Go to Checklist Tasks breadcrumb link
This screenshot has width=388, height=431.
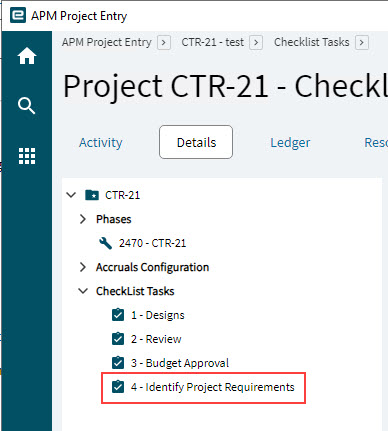(312, 42)
